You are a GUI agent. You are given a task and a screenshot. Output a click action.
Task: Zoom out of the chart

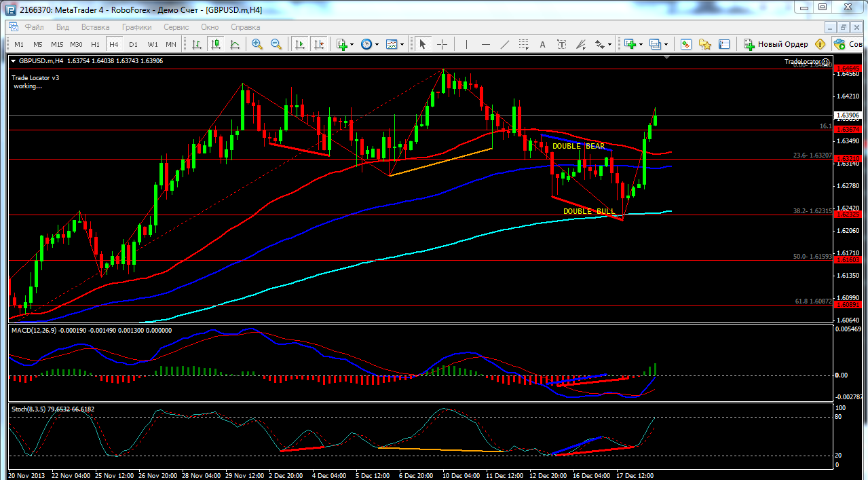click(x=276, y=44)
